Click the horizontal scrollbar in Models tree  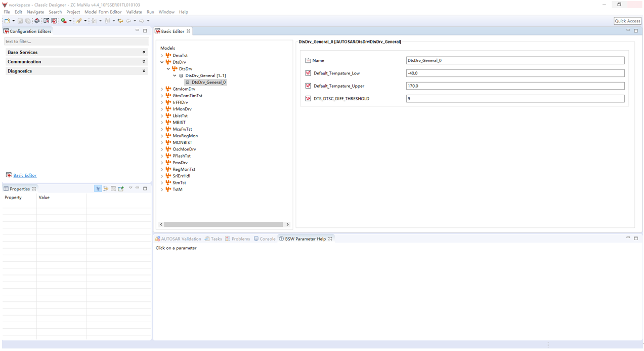pyautogui.click(x=224, y=224)
